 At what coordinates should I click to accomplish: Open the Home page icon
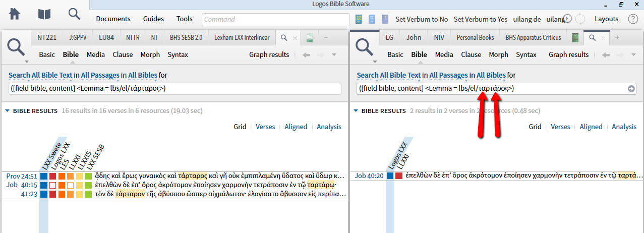click(x=15, y=14)
